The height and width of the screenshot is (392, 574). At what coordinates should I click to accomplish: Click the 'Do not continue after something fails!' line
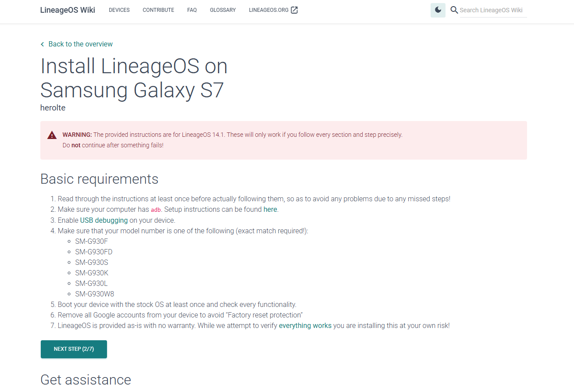pyautogui.click(x=113, y=145)
